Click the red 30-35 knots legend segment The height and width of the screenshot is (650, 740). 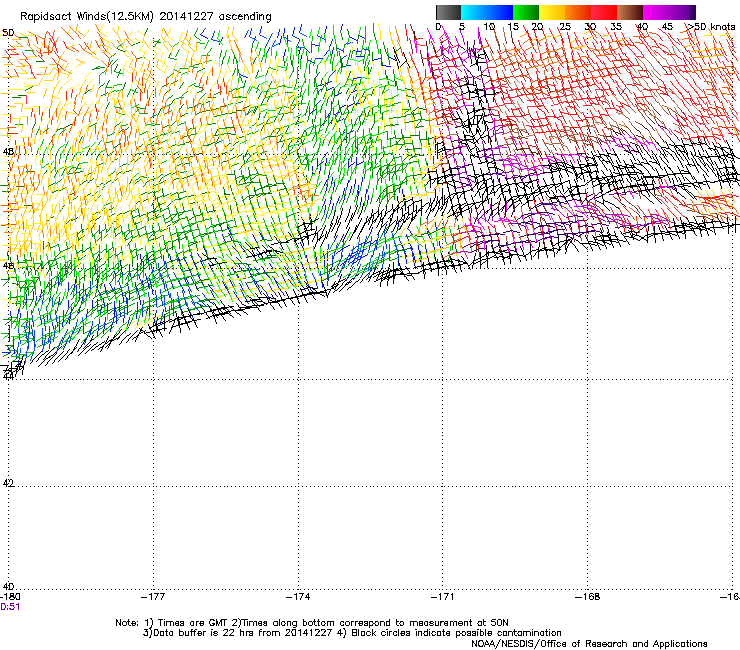pyautogui.click(x=604, y=12)
